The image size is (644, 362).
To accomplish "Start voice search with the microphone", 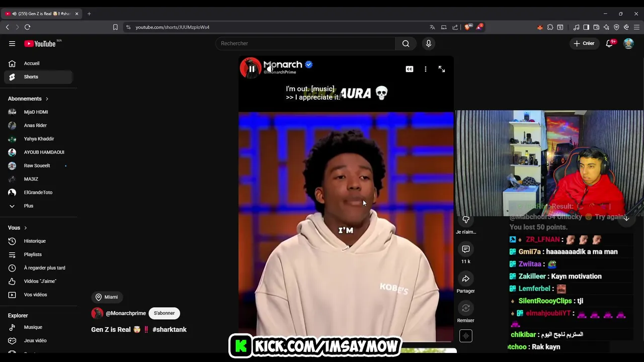I will click(429, 44).
